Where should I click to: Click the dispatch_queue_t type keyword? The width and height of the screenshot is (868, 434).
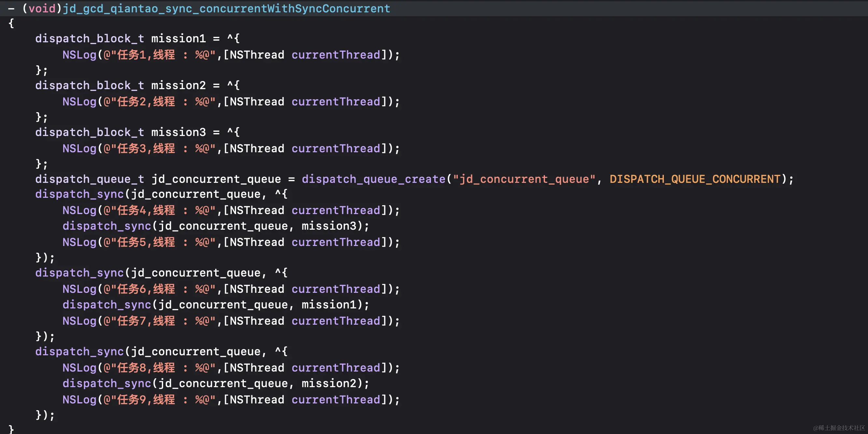tap(90, 179)
